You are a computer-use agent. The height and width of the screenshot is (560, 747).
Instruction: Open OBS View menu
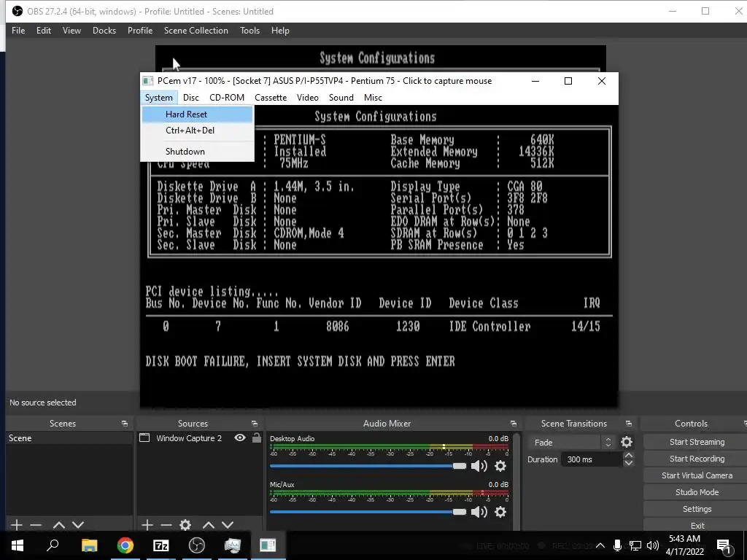tap(71, 31)
